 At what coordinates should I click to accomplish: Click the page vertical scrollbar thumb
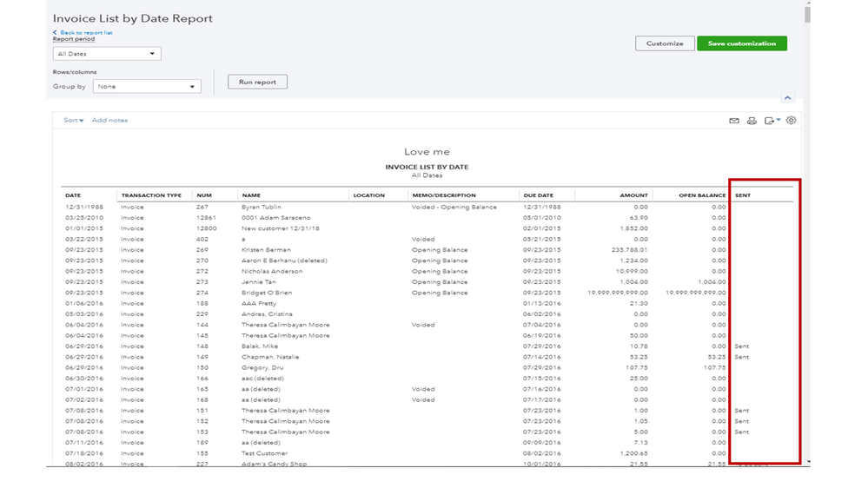tap(808, 13)
